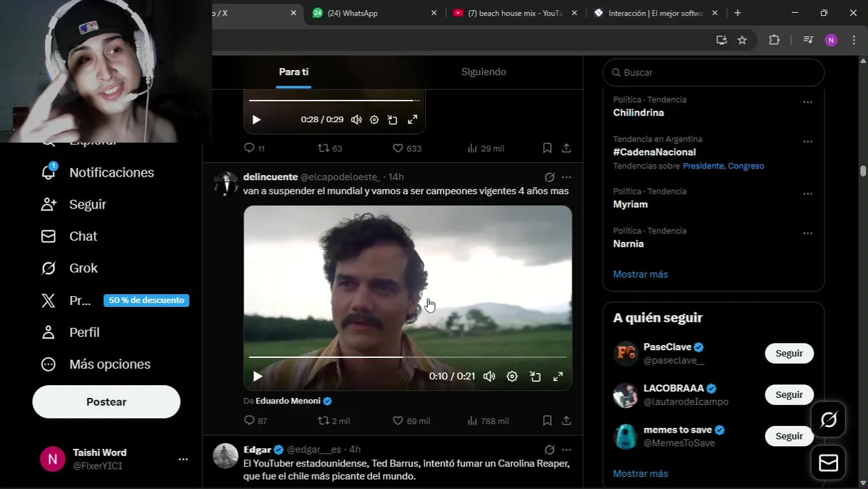Click the Postear button
Viewport: 868px width, 489px height.
coord(106,402)
